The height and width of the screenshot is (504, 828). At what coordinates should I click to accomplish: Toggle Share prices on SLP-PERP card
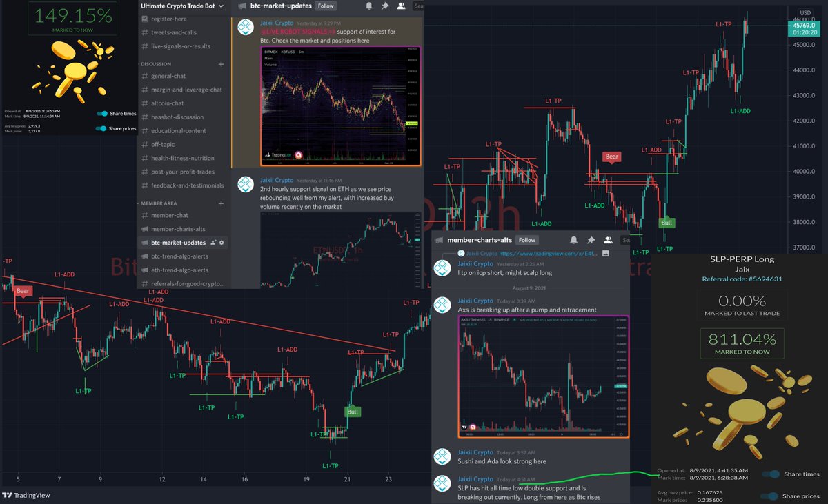(770, 496)
